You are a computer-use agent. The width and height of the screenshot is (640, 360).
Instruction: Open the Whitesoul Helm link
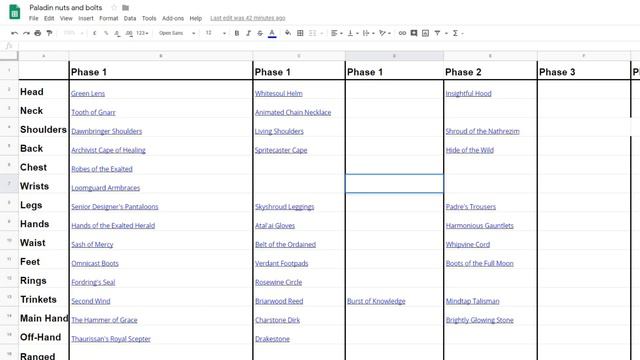[x=279, y=93]
